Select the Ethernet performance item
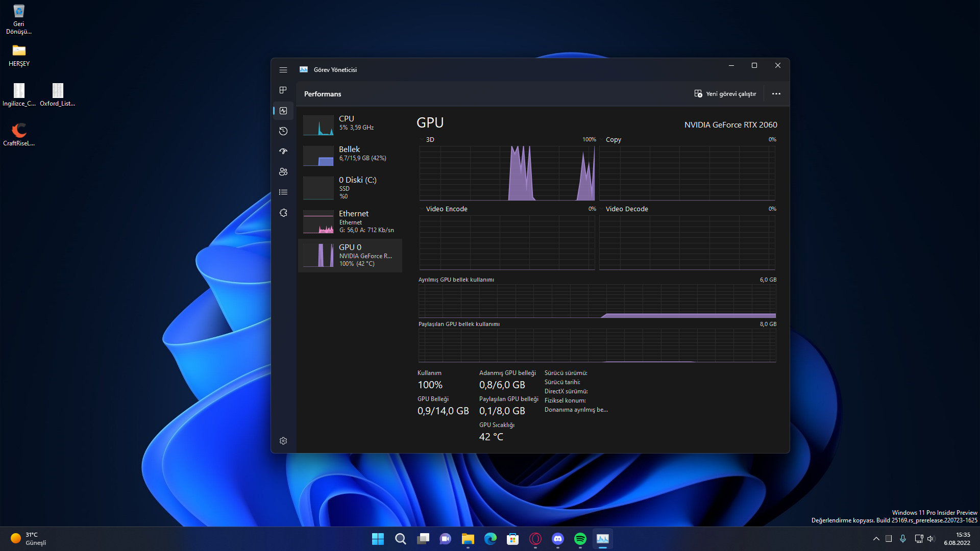The width and height of the screenshot is (980, 551). [x=350, y=221]
